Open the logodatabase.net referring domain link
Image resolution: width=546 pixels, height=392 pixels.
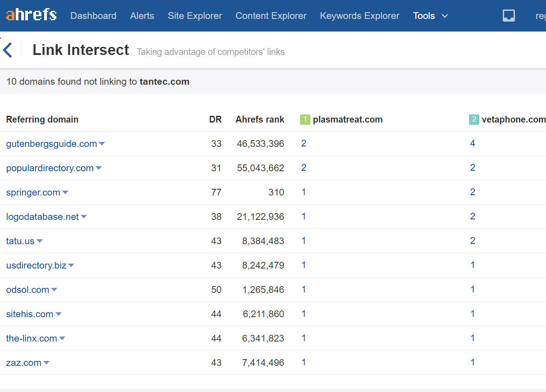pyautogui.click(x=42, y=217)
